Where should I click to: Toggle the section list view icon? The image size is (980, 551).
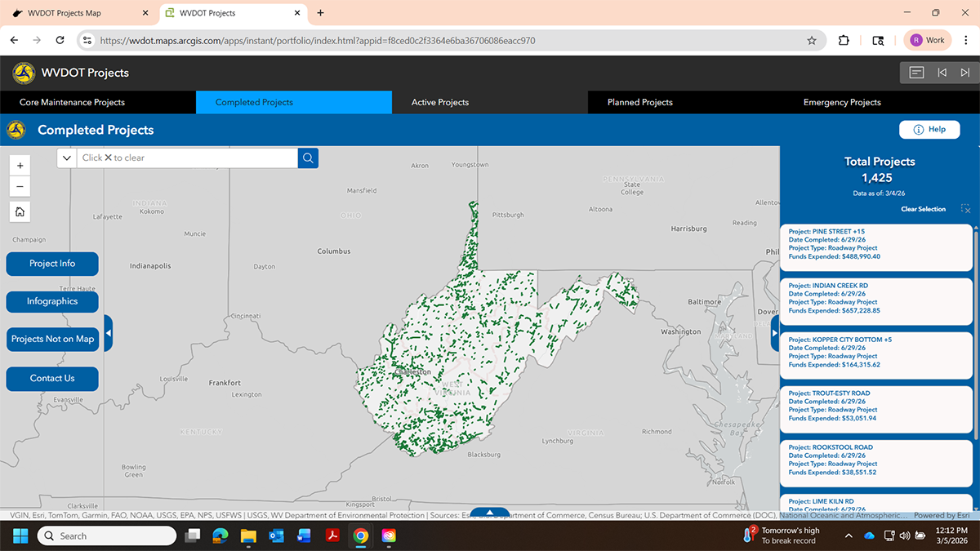916,73
